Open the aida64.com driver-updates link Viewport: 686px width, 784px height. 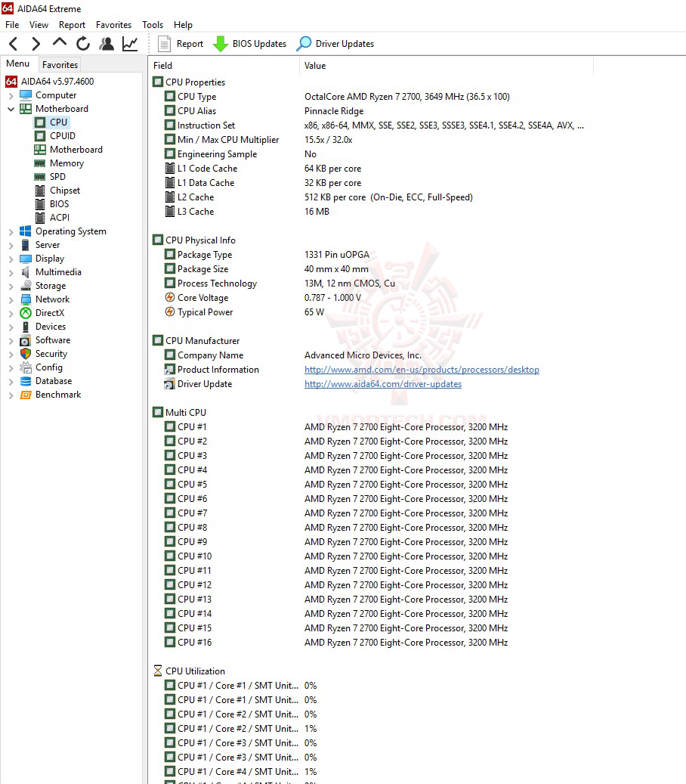(x=383, y=385)
